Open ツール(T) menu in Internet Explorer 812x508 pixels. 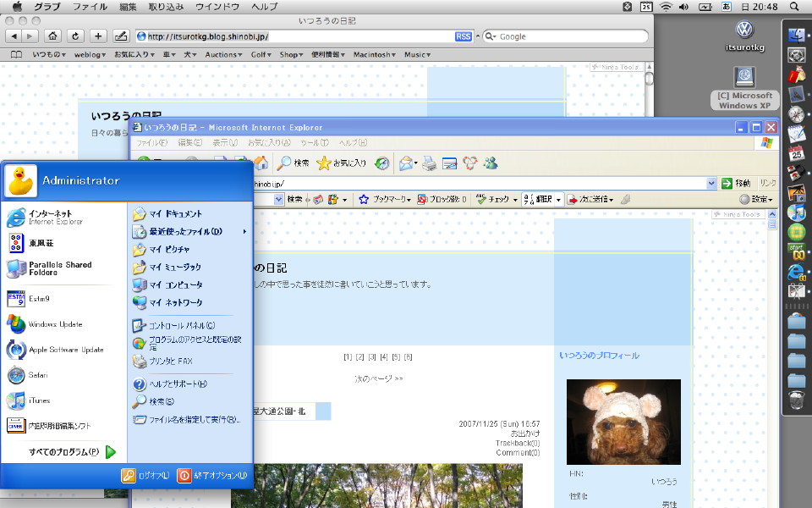pyautogui.click(x=315, y=142)
